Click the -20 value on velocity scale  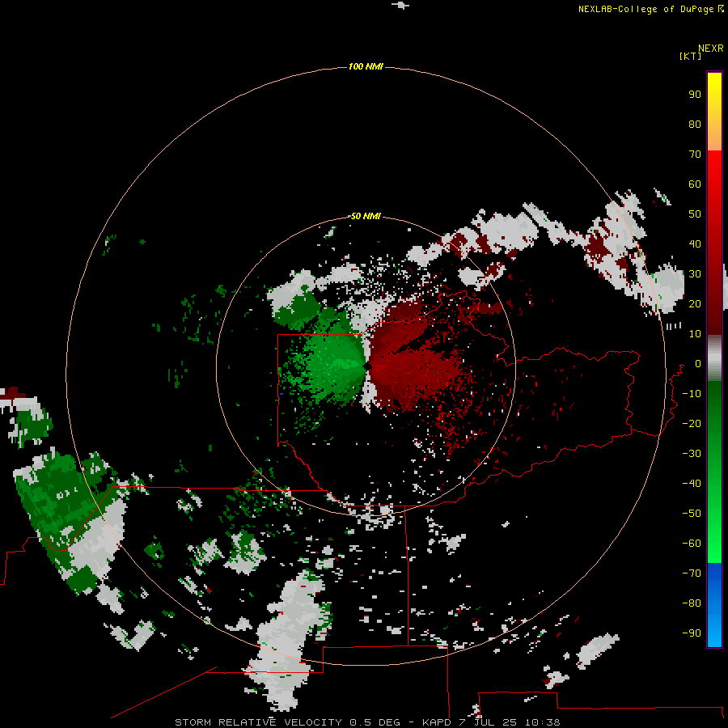click(692, 423)
